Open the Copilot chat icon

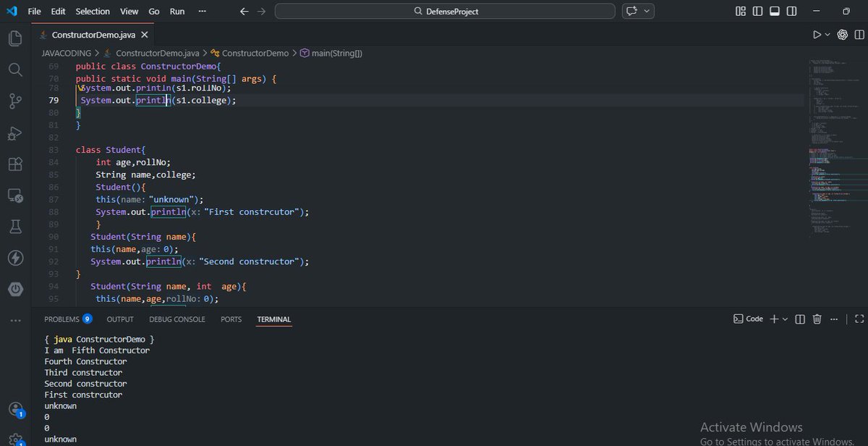pyautogui.click(x=632, y=11)
